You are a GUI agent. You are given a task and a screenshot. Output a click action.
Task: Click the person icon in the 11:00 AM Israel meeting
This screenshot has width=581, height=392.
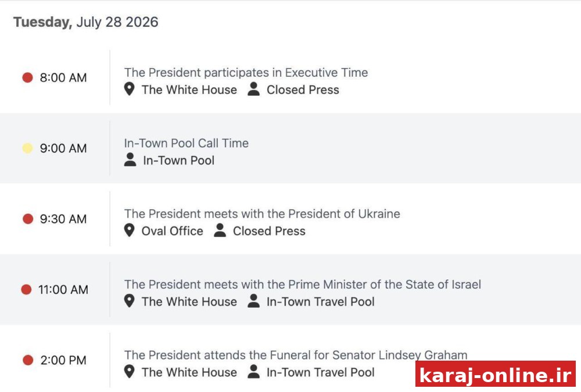click(x=253, y=301)
